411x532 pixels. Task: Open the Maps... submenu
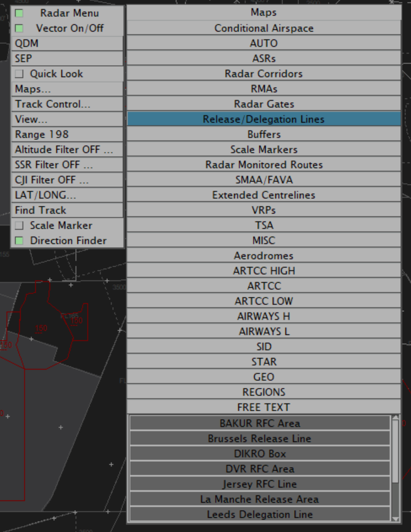click(x=67, y=89)
